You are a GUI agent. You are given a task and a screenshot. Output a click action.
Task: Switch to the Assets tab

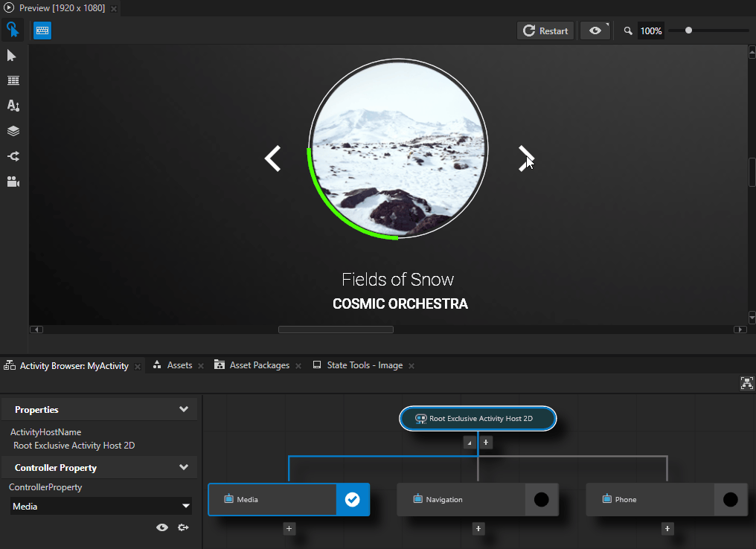pos(179,365)
